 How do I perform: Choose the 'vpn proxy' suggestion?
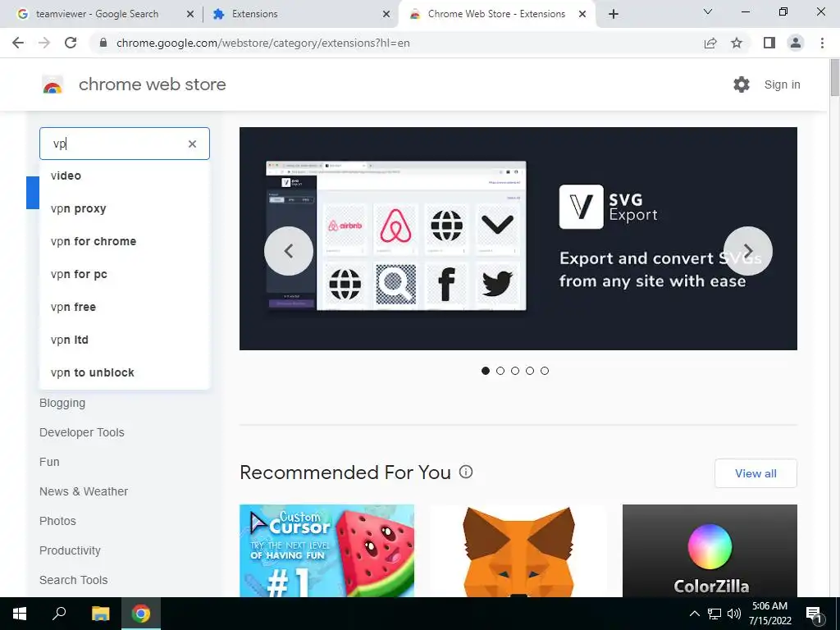(125, 208)
